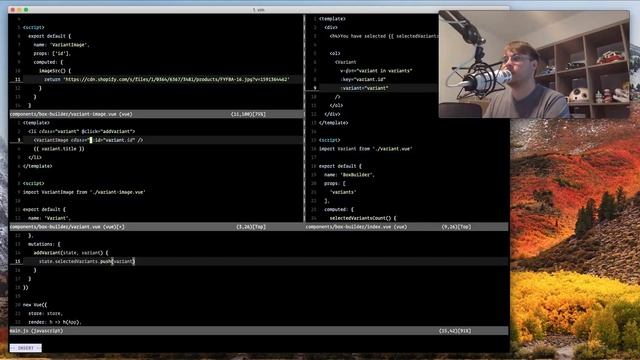The height and width of the screenshot is (360, 640).
Task: Click the '<div>' line in index.vue
Action: pos(331,27)
